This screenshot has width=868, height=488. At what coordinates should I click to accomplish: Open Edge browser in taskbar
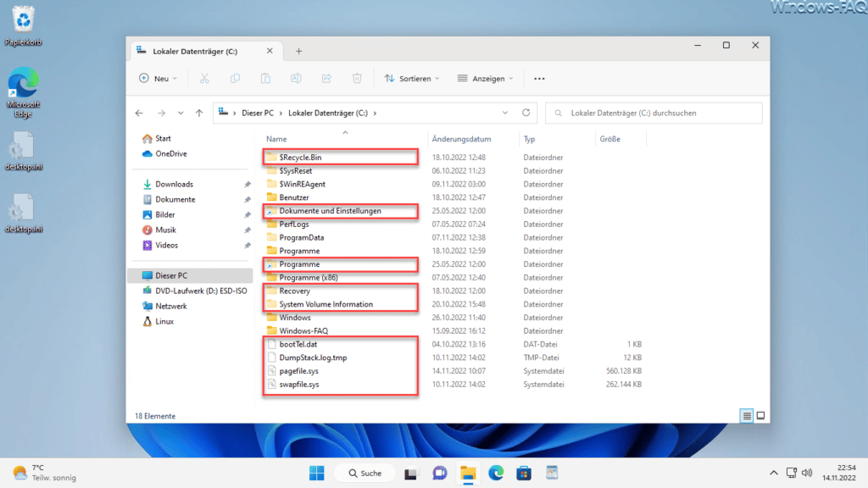(496, 473)
